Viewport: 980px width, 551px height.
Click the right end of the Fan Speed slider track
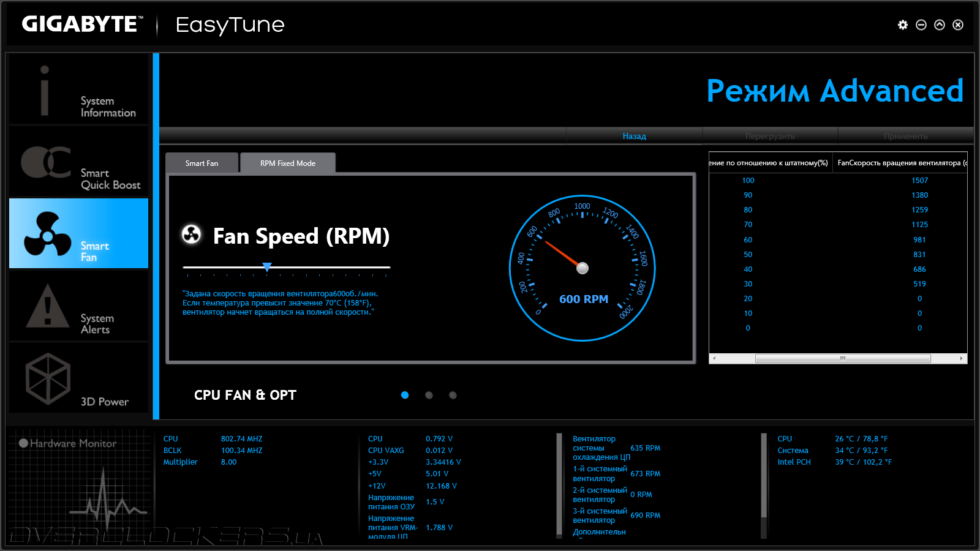point(388,268)
